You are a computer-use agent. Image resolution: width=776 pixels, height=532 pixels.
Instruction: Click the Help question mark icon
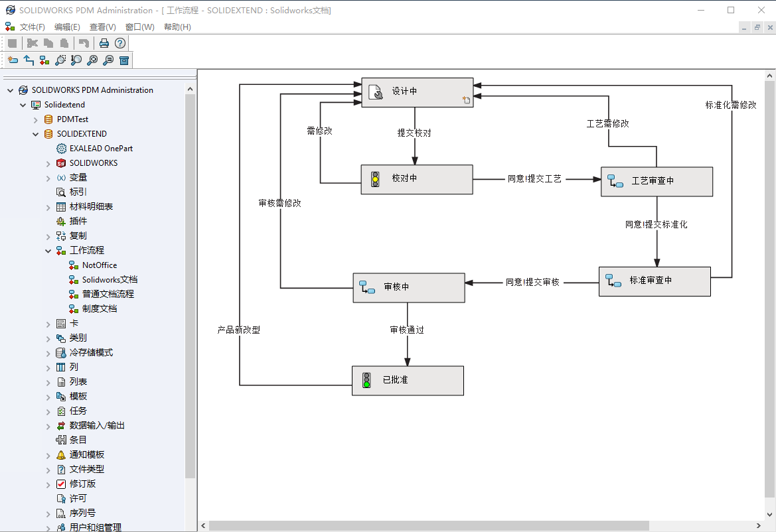point(120,43)
